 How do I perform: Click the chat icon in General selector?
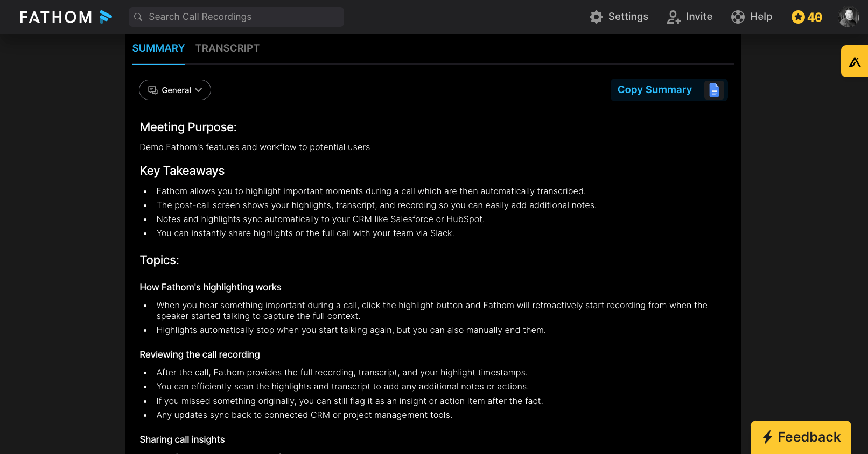click(x=153, y=90)
